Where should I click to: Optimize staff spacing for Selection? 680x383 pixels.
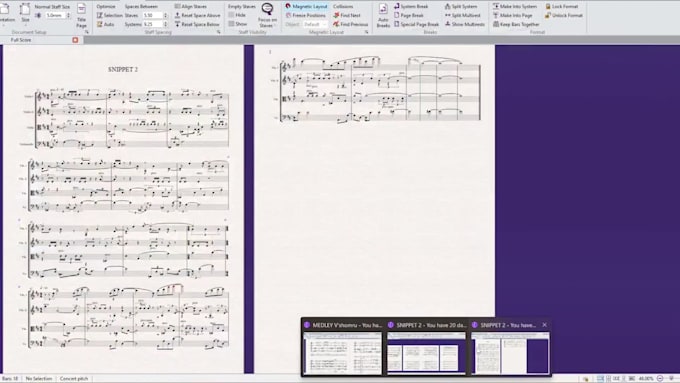point(109,15)
